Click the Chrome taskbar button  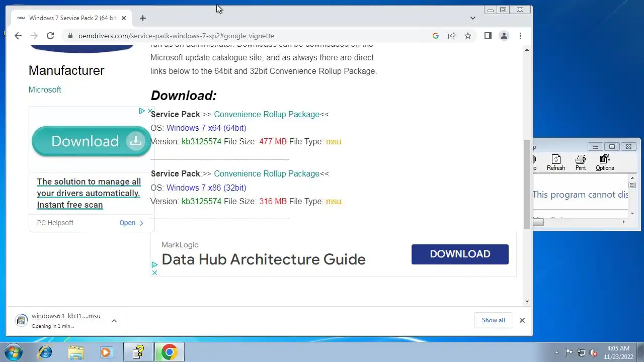(169, 352)
